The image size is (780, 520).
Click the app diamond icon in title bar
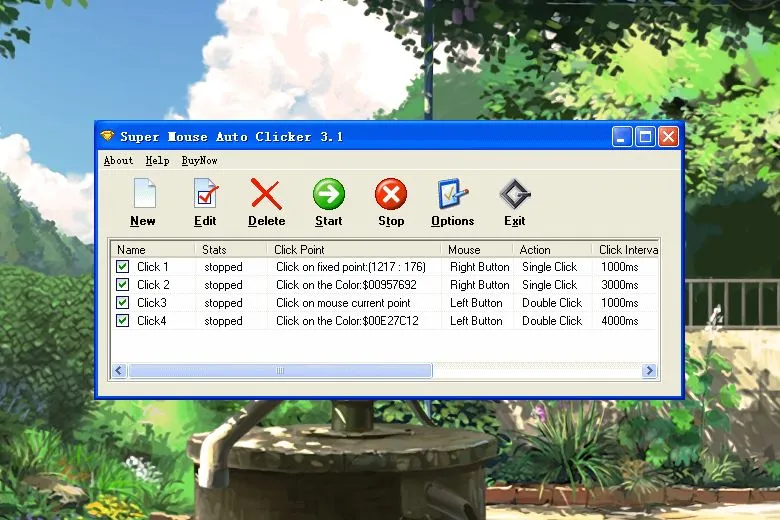click(x=107, y=136)
